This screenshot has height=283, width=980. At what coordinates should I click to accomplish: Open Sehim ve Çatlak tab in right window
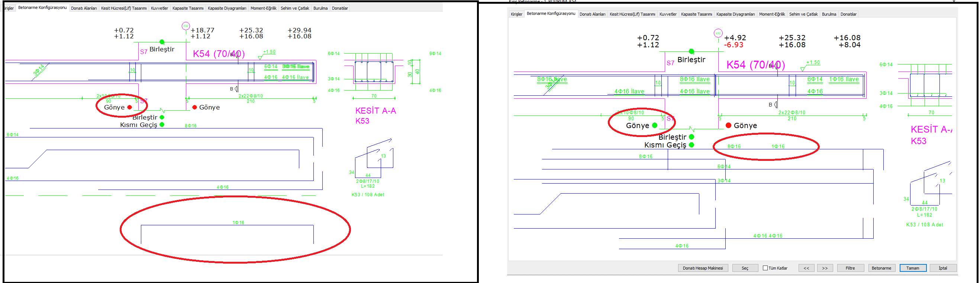pyautogui.click(x=803, y=14)
